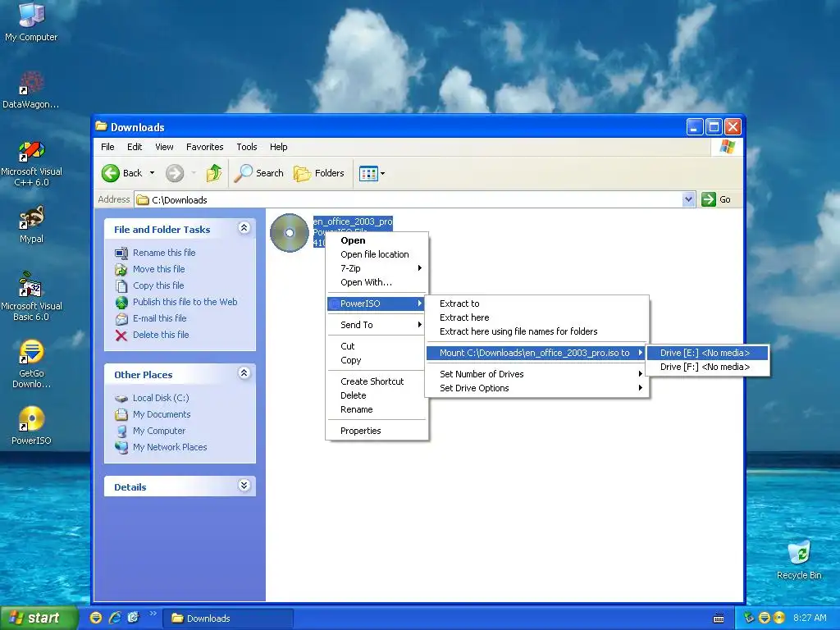The height and width of the screenshot is (630, 840).
Task: Choose Open in the context menu
Action: pyautogui.click(x=377, y=240)
